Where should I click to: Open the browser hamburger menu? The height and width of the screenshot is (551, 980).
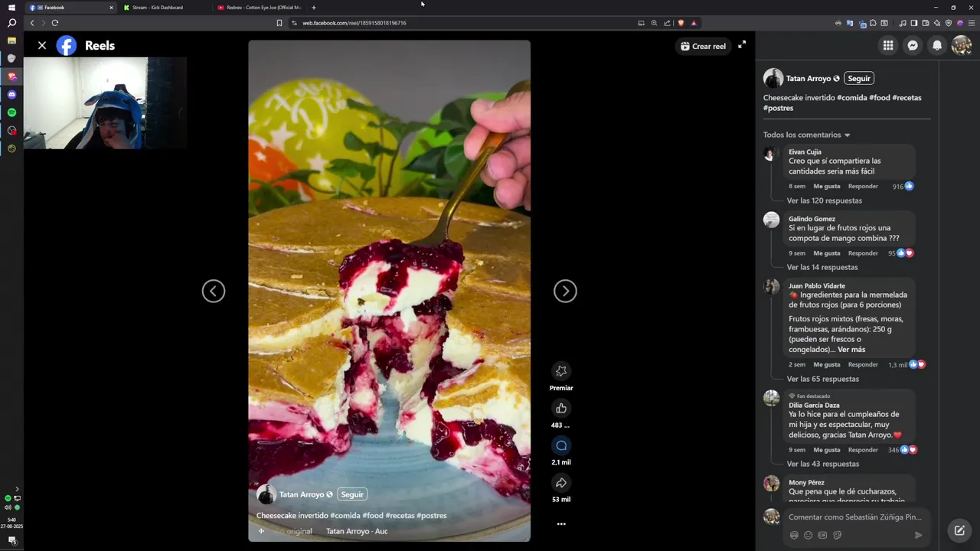pos(970,23)
